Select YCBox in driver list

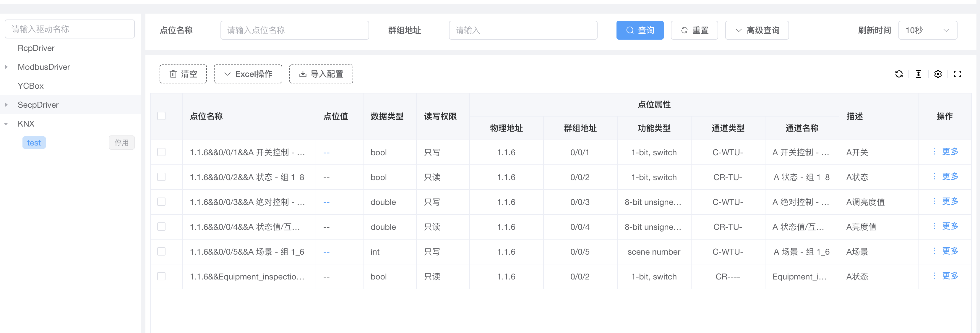[x=31, y=86]
